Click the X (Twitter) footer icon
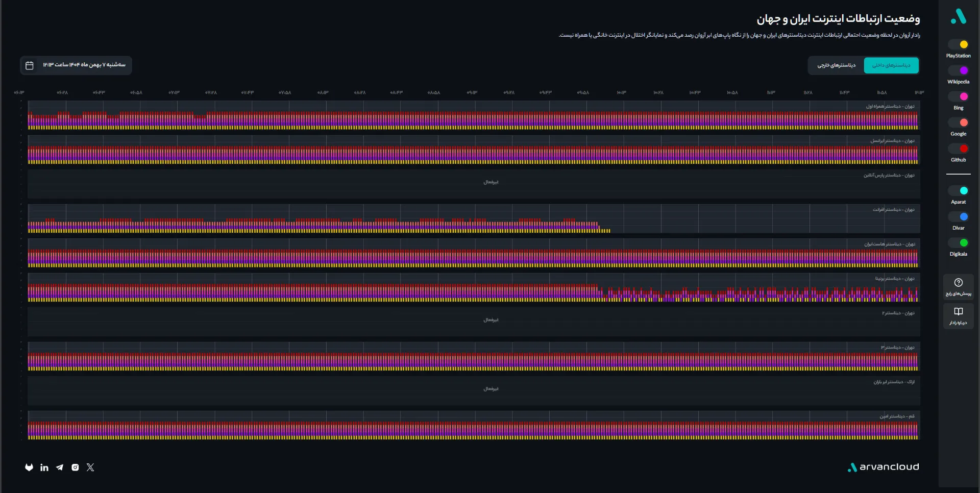The width and height of the screenshot is (980, 493). tap(90, 467)
